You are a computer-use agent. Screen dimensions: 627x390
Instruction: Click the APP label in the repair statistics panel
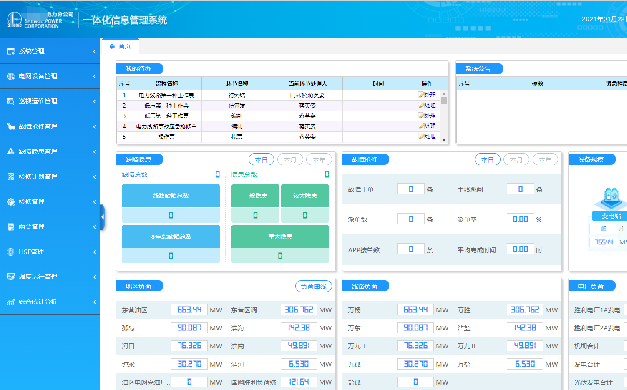pos(363,250)
